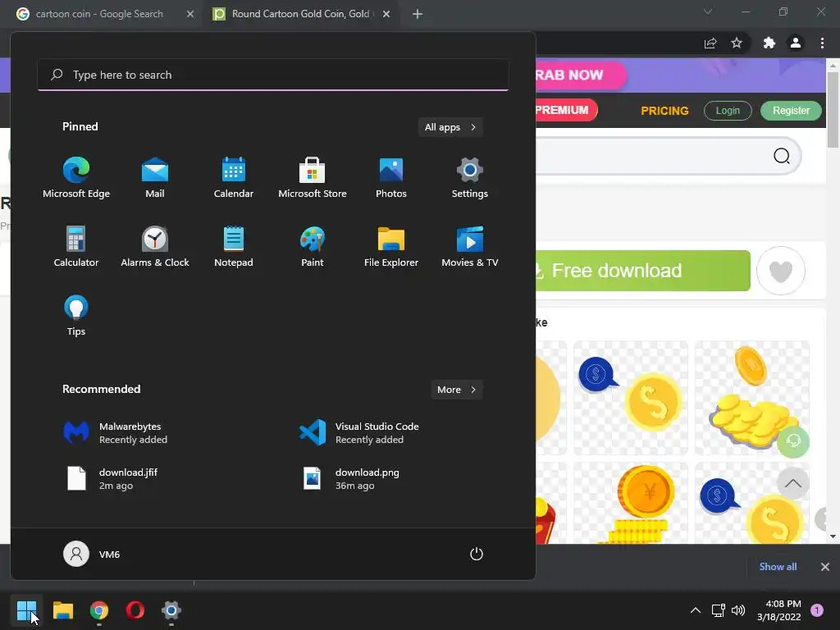
Task: Open Chrome's three-dot menu
Action: click(822, 43)
